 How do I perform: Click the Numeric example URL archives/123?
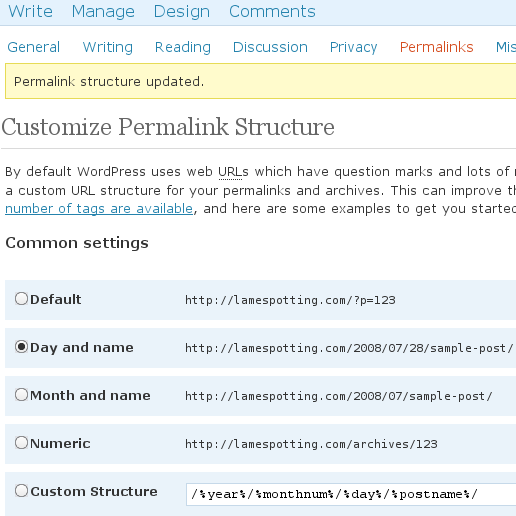[x=311, y=444]
